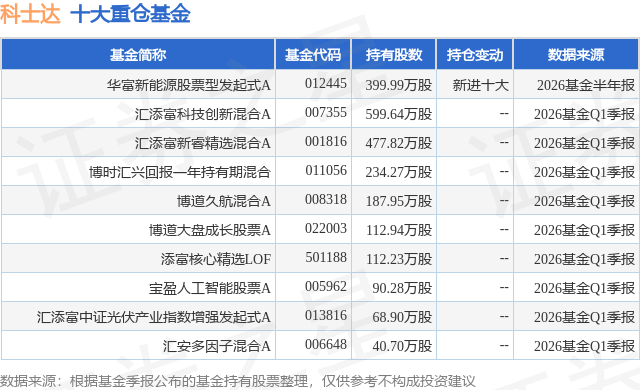Click the 科士达 stock name title
Image resolution: width=640 pixels, height=390 pixels.
click(x=30, y=13)
